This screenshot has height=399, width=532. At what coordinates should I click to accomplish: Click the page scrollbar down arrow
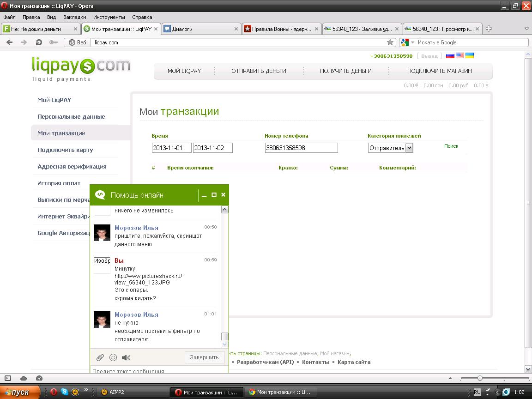click(528, 369)
